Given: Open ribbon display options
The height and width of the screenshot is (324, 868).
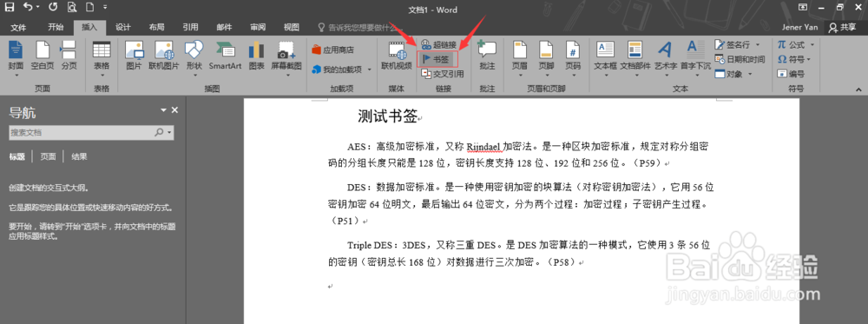Looking at the screenshot, I should tap(802, 7).
